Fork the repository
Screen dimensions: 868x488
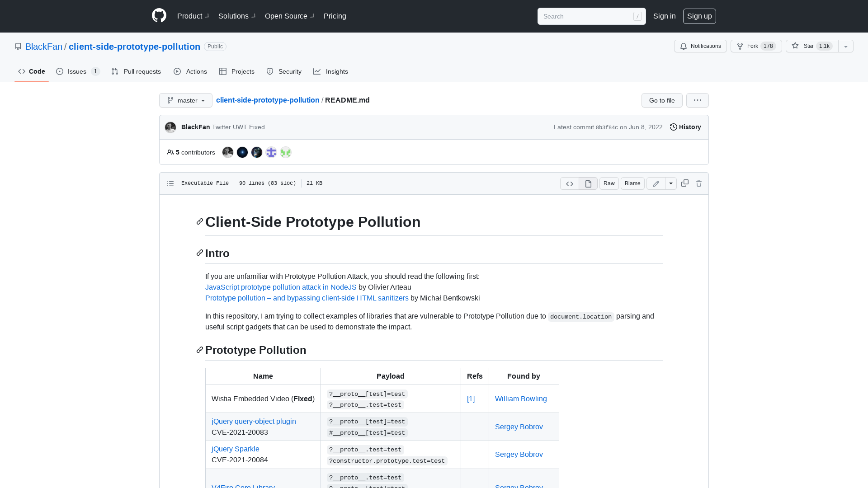pyautogui.click(x=756, y=46)
